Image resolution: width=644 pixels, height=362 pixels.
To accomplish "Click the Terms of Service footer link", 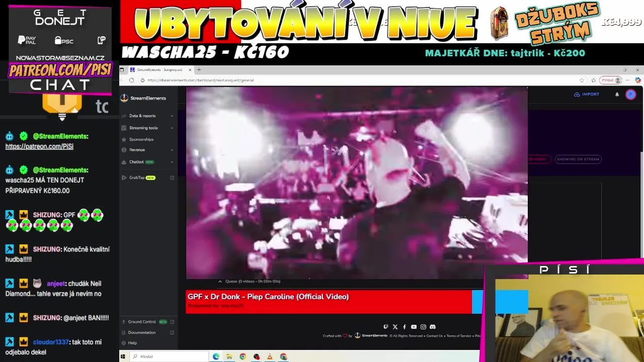I will click(x=459, y=336).
